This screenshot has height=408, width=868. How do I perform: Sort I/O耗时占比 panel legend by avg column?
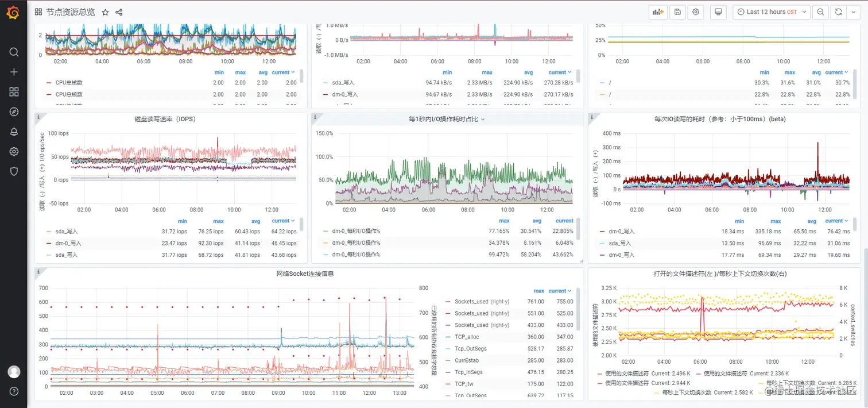pyautogui.click(x=537, y=221)
